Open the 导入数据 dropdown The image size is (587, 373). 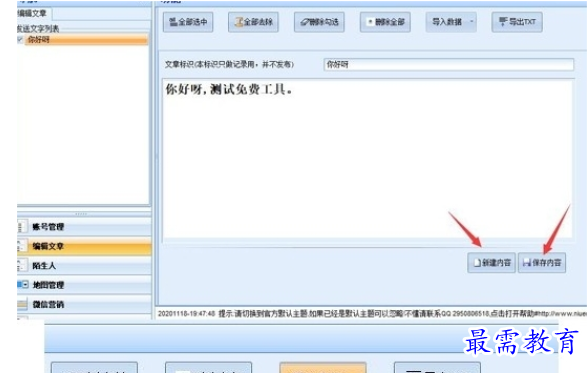(x=451, y=22)
